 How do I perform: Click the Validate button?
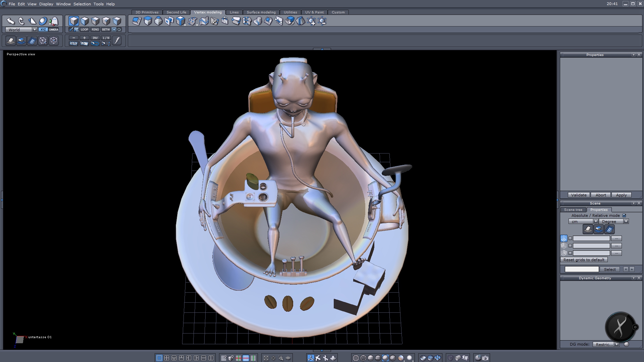coord(579,195)
